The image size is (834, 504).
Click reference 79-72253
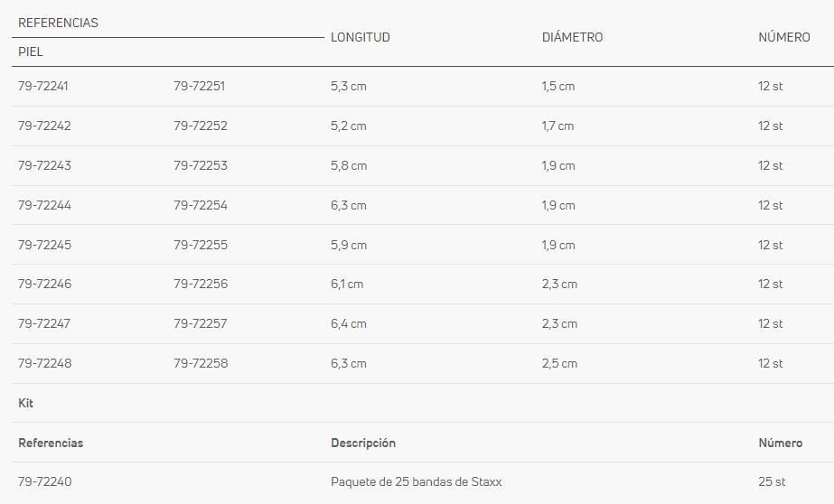click(x=201, y=165)
